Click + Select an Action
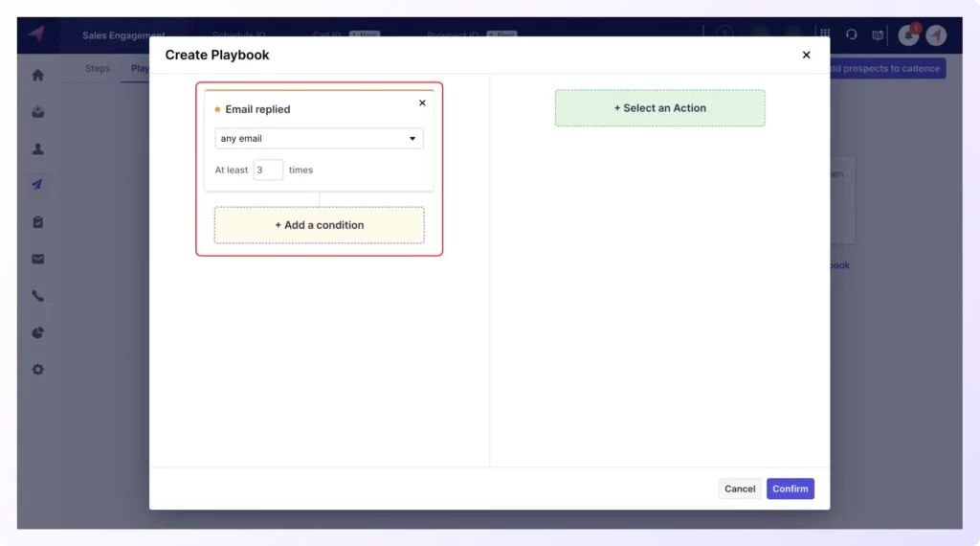This screenshot has height=546, width=980. pyautogui.click(x=660, y=108)
